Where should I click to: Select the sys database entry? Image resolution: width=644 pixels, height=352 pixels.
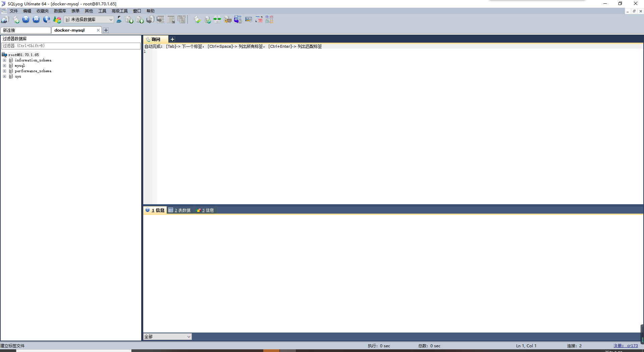[x=18, y=77]
